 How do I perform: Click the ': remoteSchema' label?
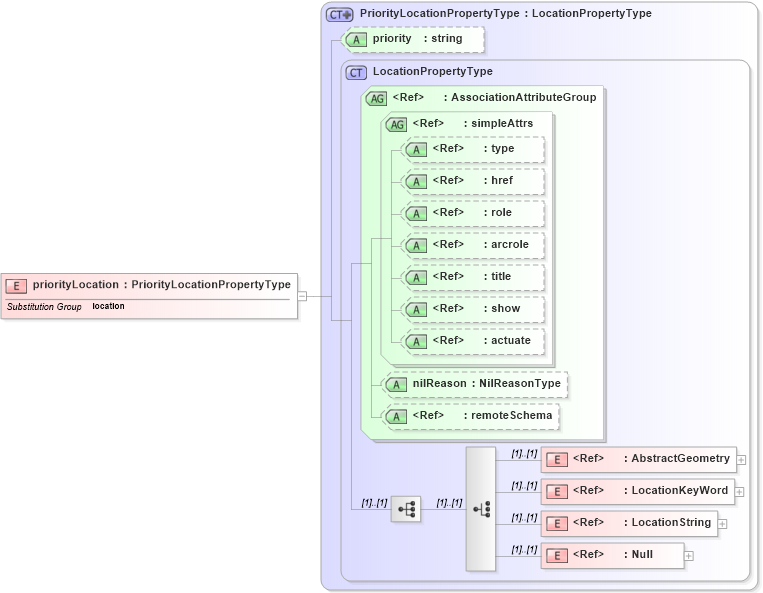click(x=508, y=415)
